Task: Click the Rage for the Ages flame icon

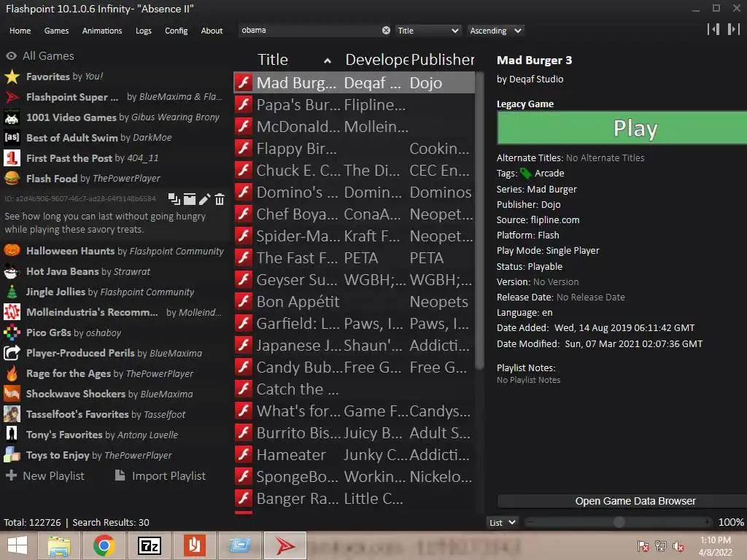Action: pyautogui.click(x=12, y=373)
